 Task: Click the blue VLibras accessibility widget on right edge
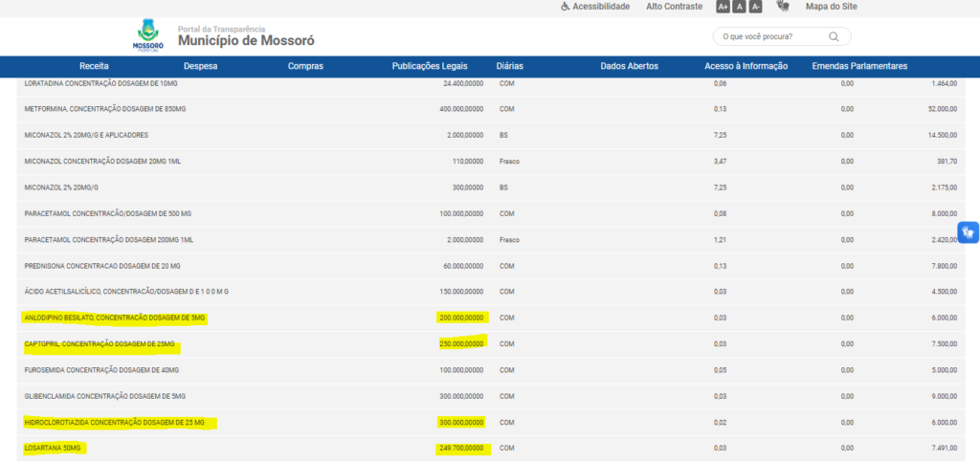click(969, 231)
